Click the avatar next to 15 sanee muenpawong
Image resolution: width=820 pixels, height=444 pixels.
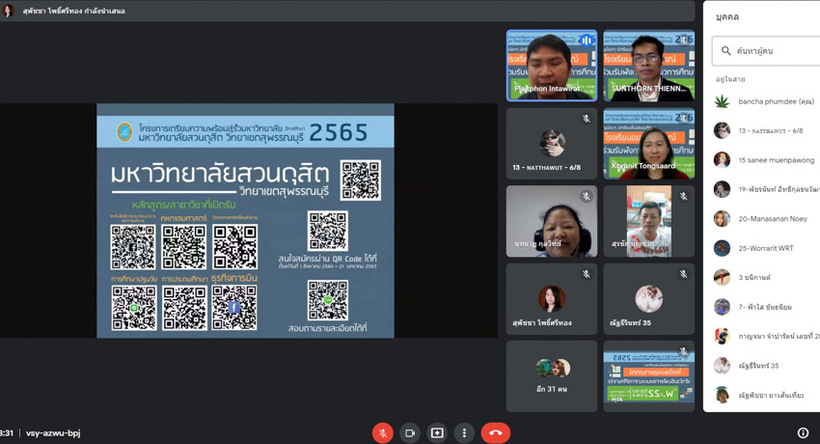[x=722, y=160]
